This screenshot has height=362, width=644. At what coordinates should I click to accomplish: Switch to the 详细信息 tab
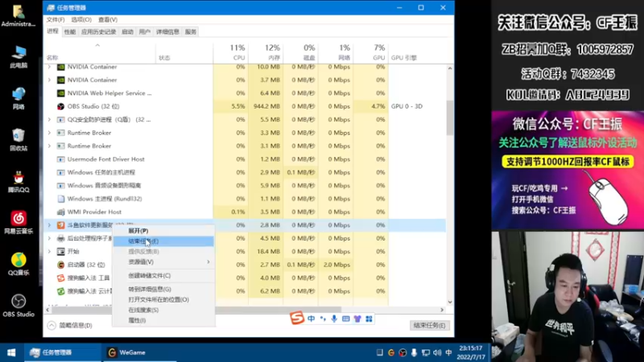167,31
